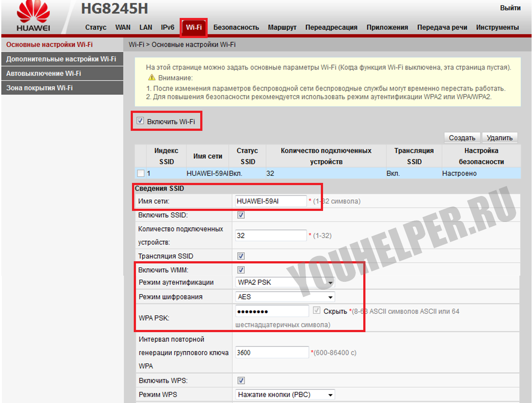Click the Статус SSID column header
The image size is (532, 403).
coord(247,156)
